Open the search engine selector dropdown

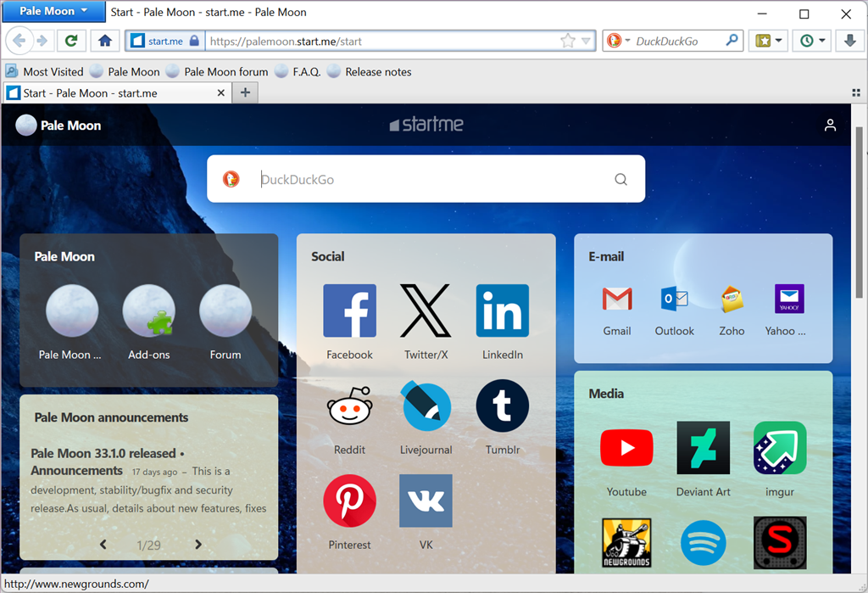[619, 41]
